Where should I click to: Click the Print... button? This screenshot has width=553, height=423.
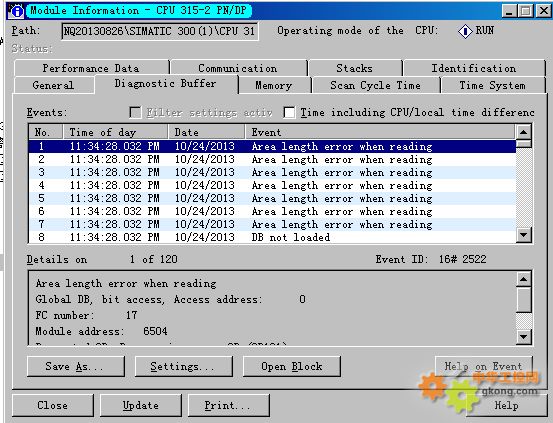(229, 405)
